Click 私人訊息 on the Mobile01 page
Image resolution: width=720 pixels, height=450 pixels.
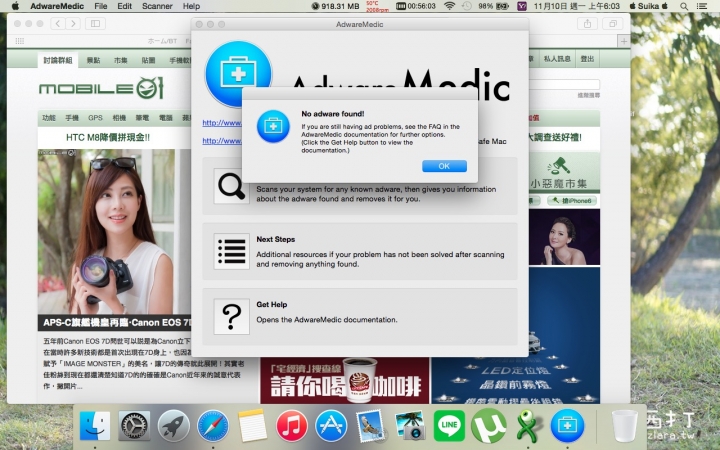click(x=557, y=59)
